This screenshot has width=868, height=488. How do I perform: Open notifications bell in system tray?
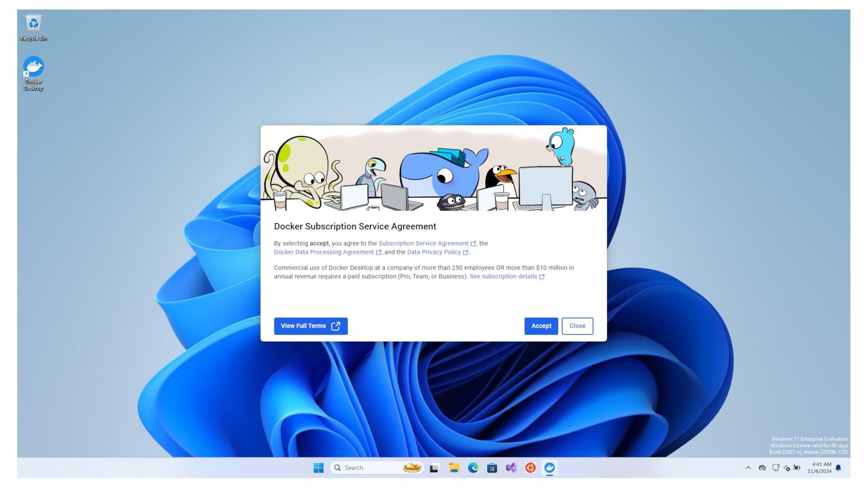pyautogui.click(x=838, y=468)
